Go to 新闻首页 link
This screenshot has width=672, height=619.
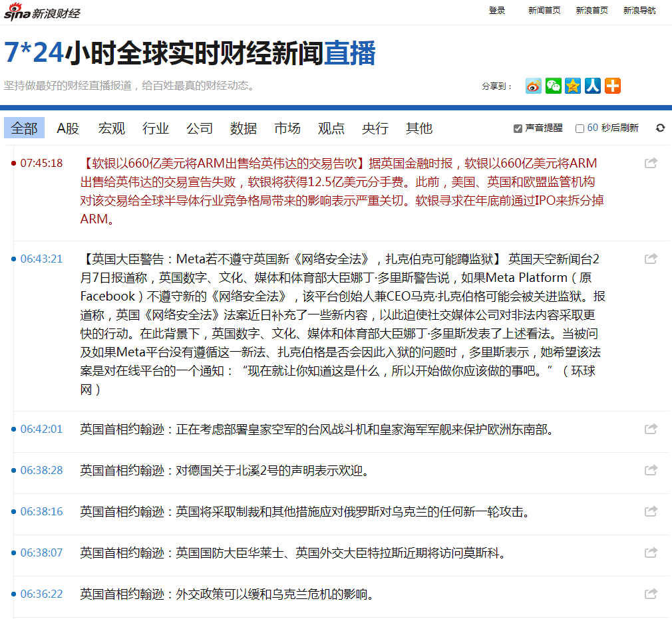(x=544, y=10)
